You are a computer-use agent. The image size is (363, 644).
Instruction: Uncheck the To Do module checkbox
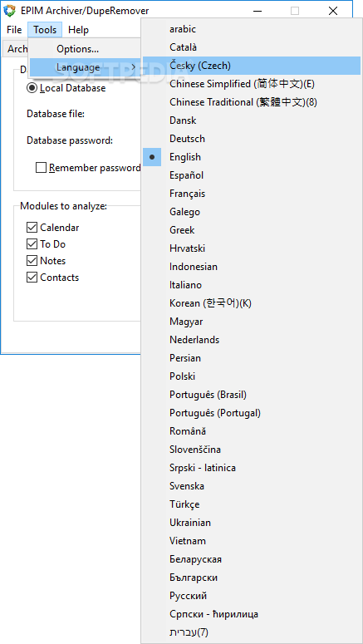coord(32,244)
